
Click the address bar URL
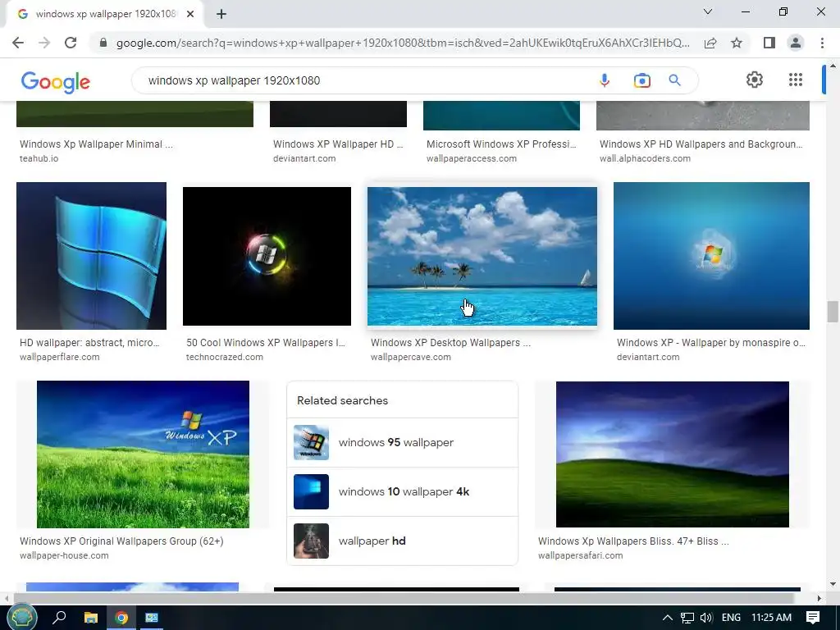[x=403, y=43]
